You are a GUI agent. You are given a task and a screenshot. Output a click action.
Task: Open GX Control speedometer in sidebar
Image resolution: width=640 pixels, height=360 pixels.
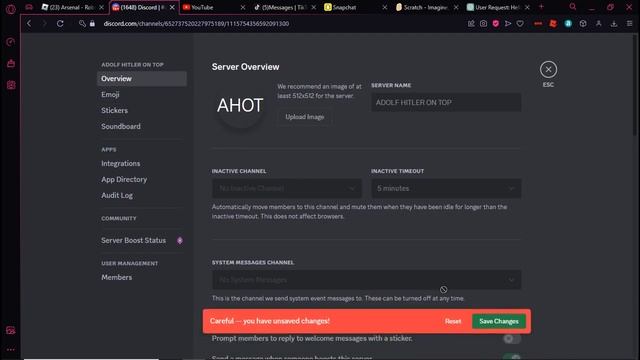coord(11,42)
